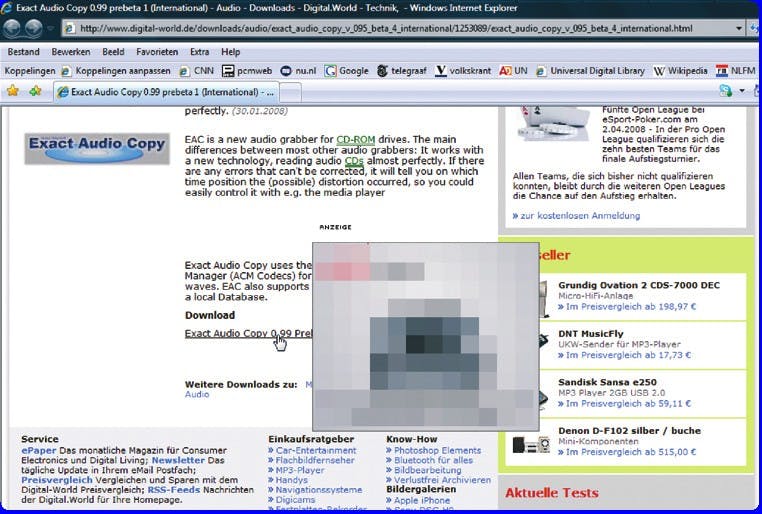Open Universal Digital Library link
Image resolution: width=762 pixels, height=514 pixels.
591,71
